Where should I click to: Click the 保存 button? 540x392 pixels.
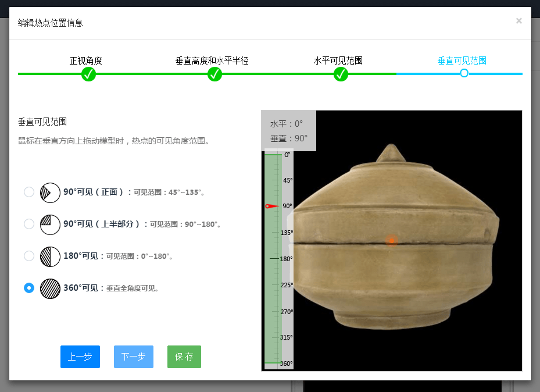[x=184, y=357]
